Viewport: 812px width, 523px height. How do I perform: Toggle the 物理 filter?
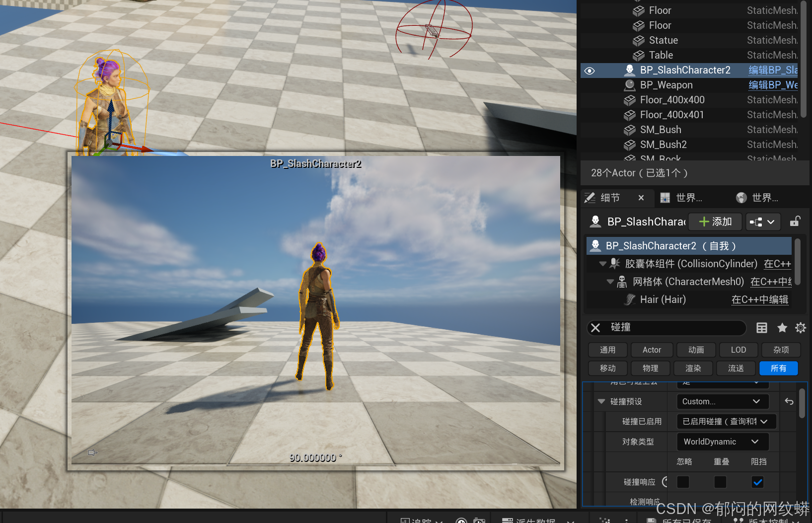tap(651, 369)
